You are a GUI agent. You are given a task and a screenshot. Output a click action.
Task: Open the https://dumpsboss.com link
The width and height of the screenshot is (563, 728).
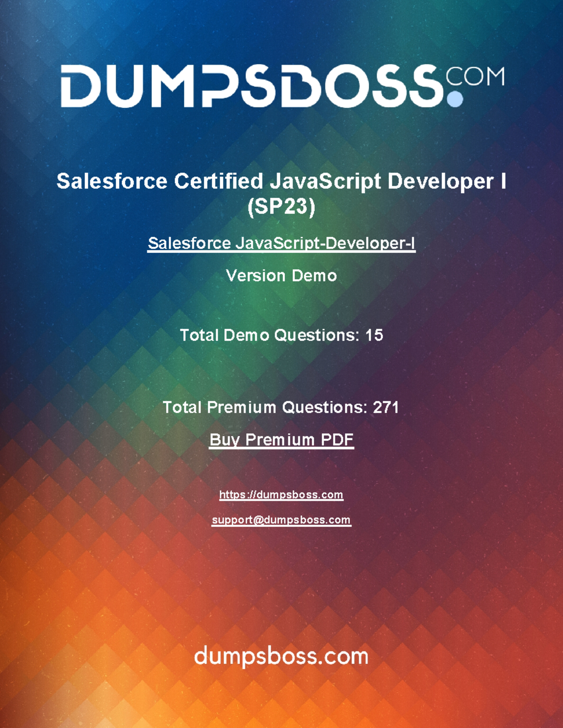[x=281, y=495]
